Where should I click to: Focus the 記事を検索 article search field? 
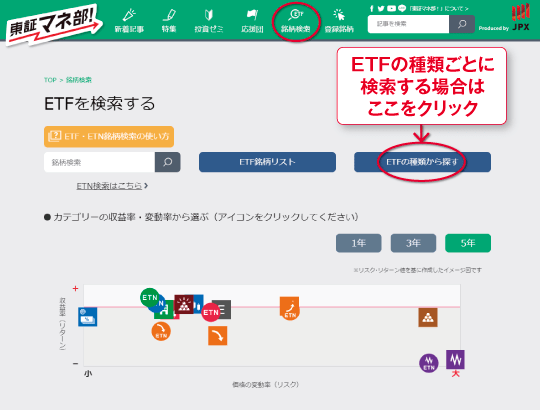[408, 24]
